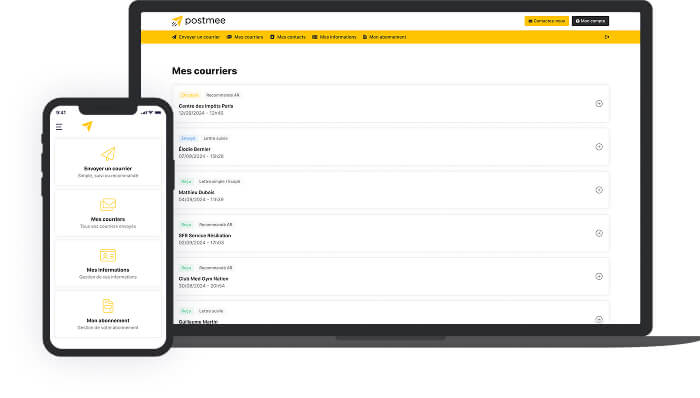Click the ID card icon in phone's Mes informations card
The image size is (700, 398).
point(108,255)
